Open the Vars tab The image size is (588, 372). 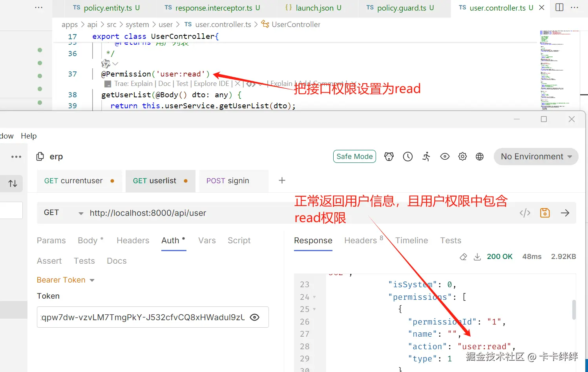(x=207, y=241)
